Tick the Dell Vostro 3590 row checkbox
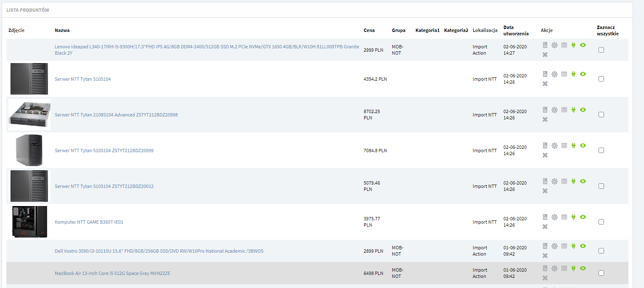The width and height of the screenshot is (644, 288). point(601,251)
